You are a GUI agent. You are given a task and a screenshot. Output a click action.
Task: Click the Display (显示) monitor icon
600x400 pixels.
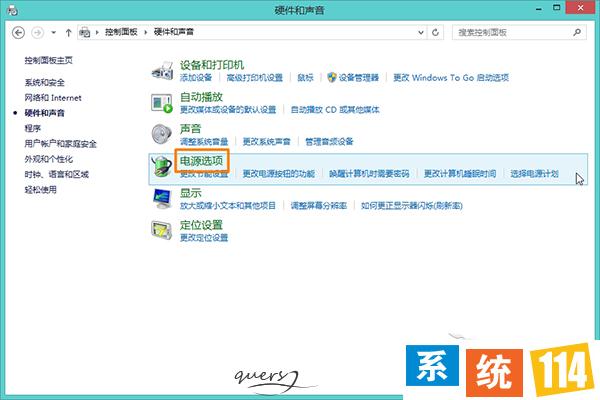click(x=162, y=199)
